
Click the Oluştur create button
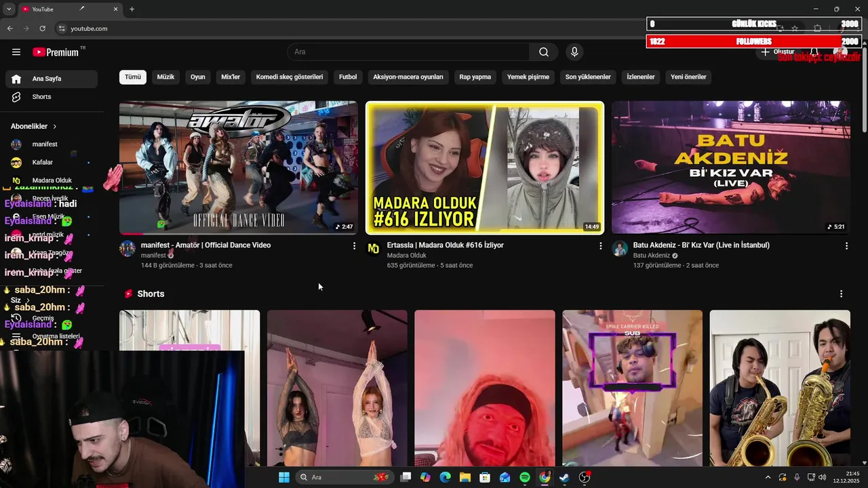(x=778, y=52)
